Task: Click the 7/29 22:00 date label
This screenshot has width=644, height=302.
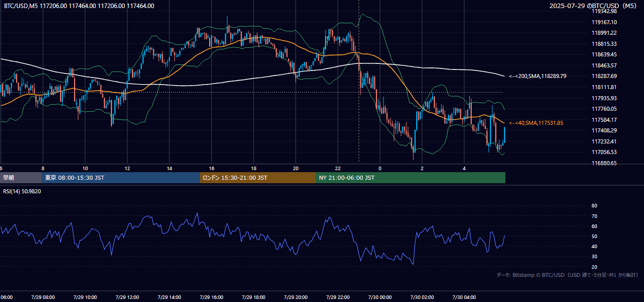Action: [338, 297]
